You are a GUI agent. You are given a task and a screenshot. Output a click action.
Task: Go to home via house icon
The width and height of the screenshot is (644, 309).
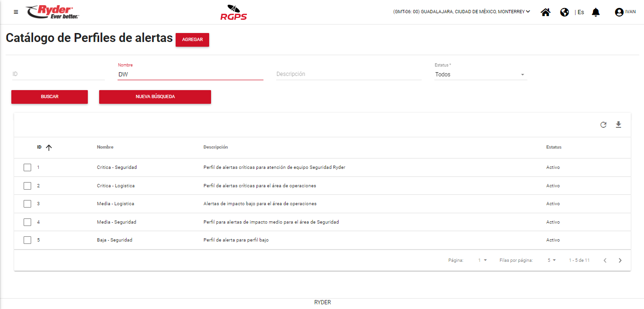pos(545,12)
